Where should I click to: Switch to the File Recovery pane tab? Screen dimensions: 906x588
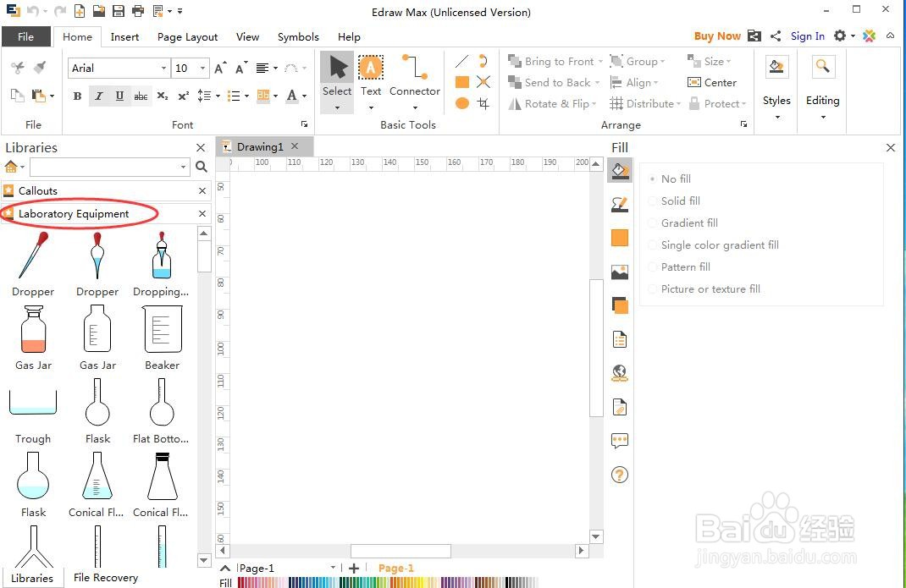(x=106, y=578)
